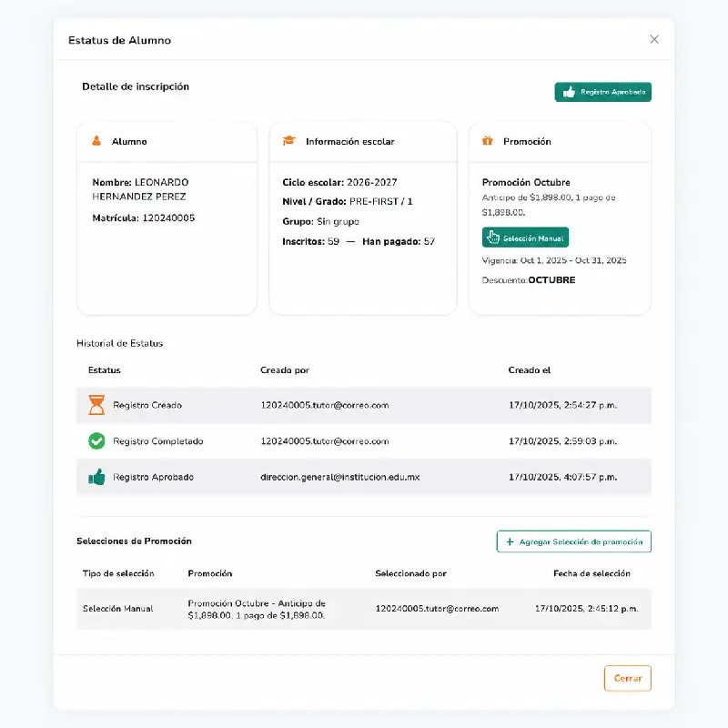Click the date 17/10/2025, 4:07:57 p.m.
728x728 pixels.
562,477
